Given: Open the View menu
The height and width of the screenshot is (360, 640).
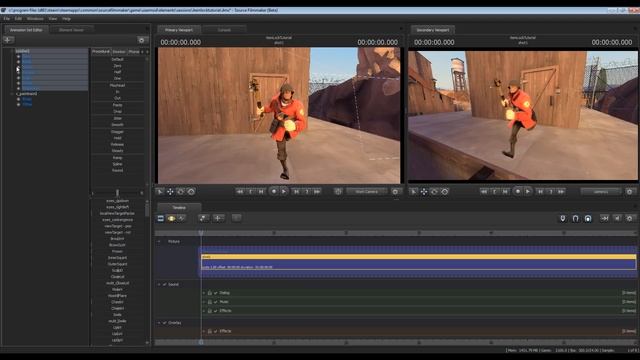Looking at the screenshot, I should point(53,19).
